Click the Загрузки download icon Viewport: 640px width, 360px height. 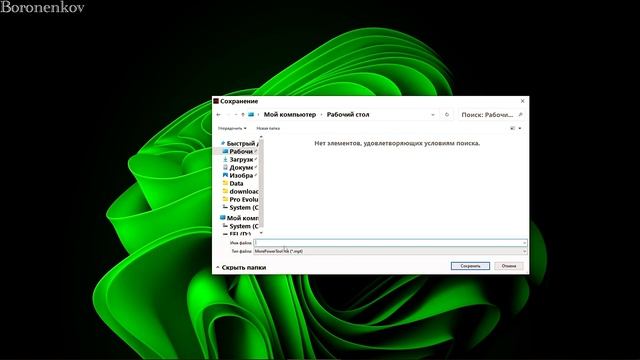225,160
